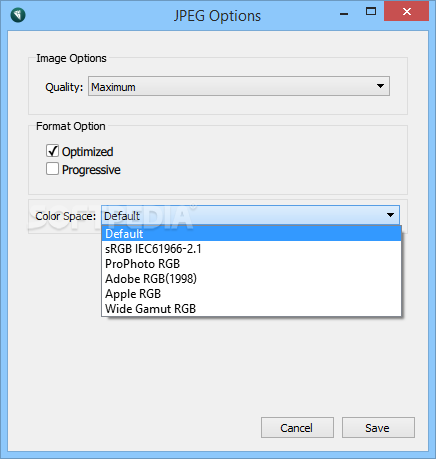Collapse the Color Space combo box
The image size is (436, 459).
[250, 215]
